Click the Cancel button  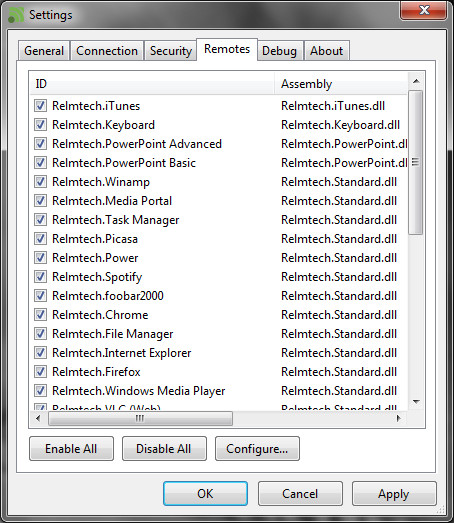point(300,494)
